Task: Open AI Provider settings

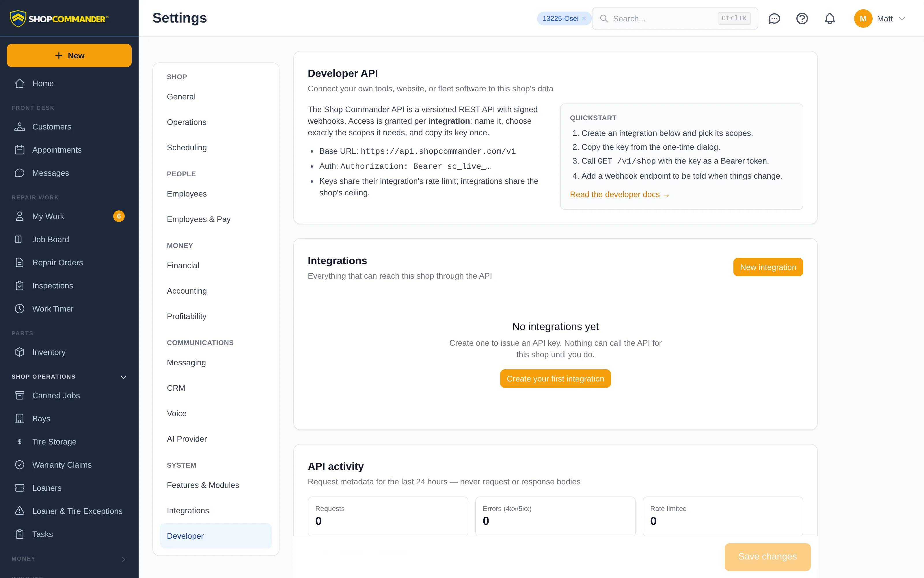Action: [x=216, y=439]
